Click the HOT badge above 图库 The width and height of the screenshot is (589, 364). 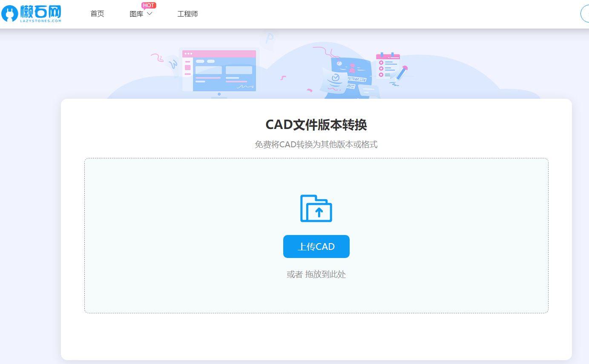point(148,5)
